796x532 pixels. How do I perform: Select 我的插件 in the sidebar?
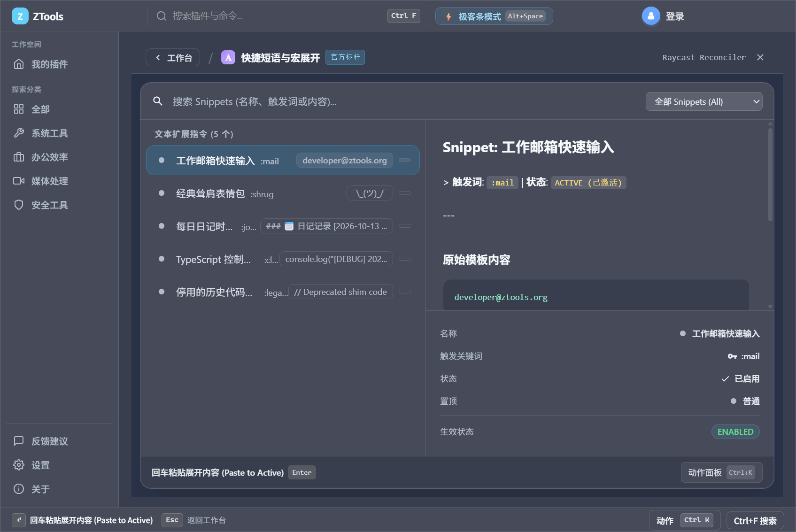(x=60, y=64)
